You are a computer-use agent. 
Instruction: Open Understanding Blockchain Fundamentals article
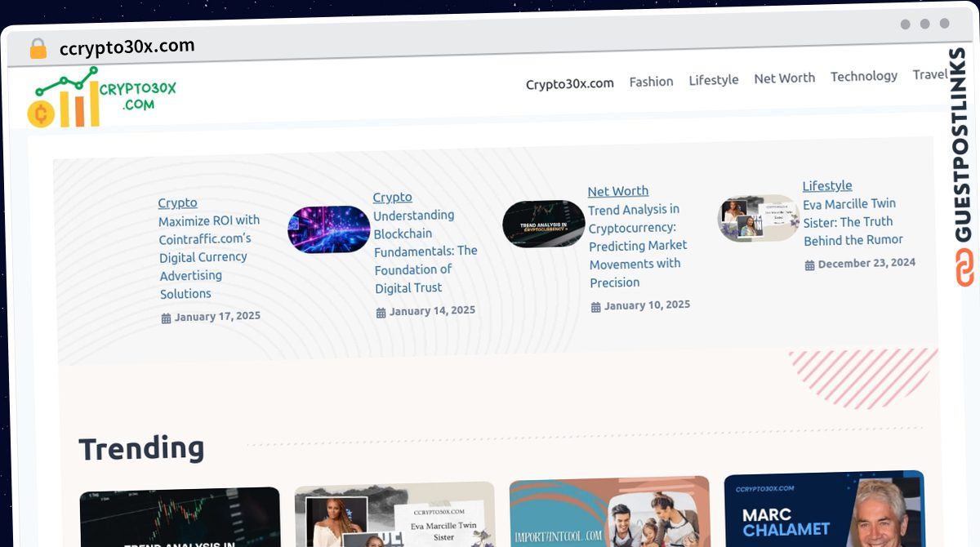pos(425,251)
